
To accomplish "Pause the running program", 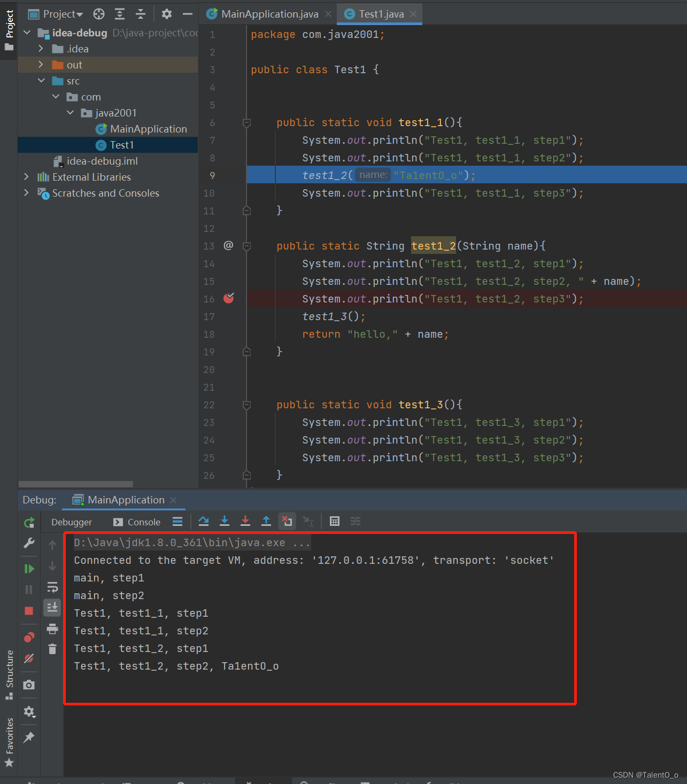I will (29, 589).
